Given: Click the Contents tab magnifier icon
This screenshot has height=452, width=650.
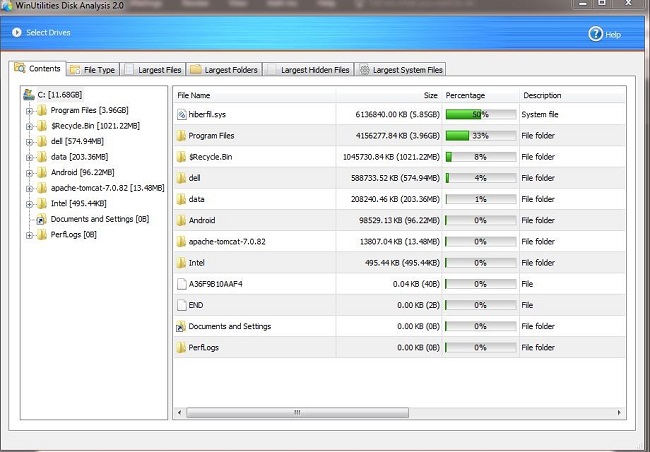Looking at the screenshot, I should [x=20, y=68].
